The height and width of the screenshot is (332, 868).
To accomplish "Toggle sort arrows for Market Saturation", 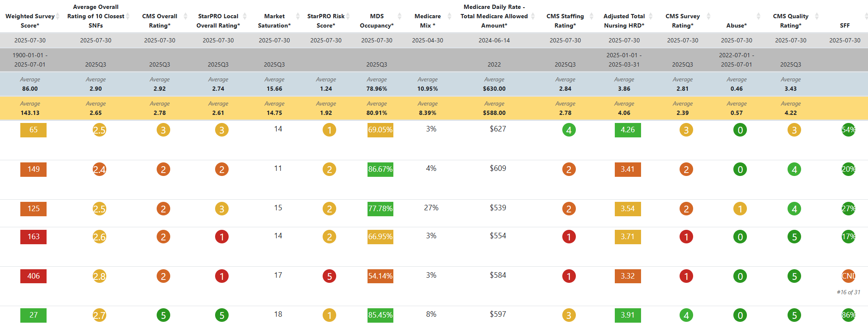I will coord(298,16).
